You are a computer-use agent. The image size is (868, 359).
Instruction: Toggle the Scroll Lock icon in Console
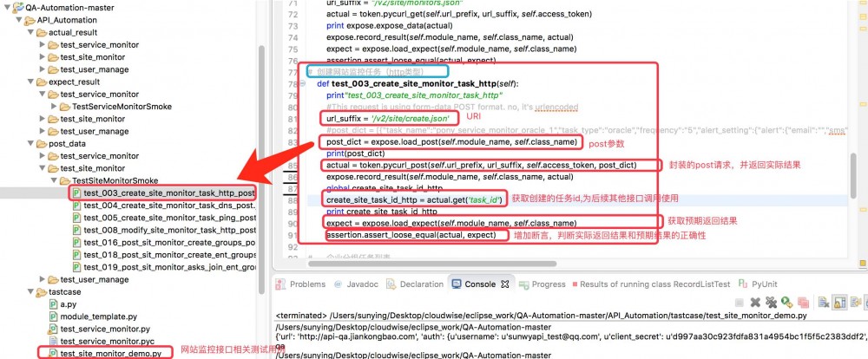tap(839, 303)
